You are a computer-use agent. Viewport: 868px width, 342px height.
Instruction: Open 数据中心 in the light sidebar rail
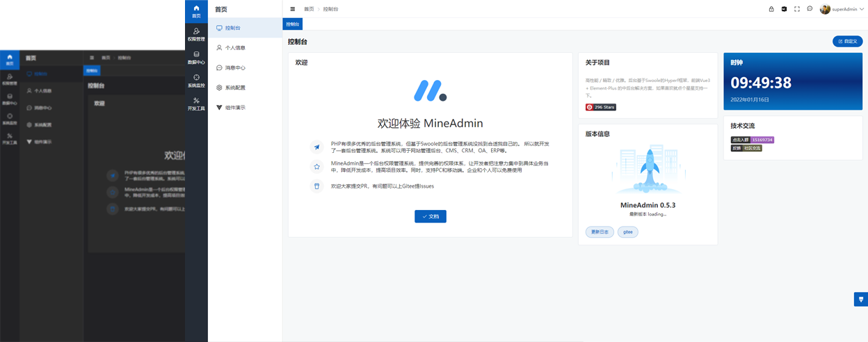pyautogui.click(x=196, y=58)
